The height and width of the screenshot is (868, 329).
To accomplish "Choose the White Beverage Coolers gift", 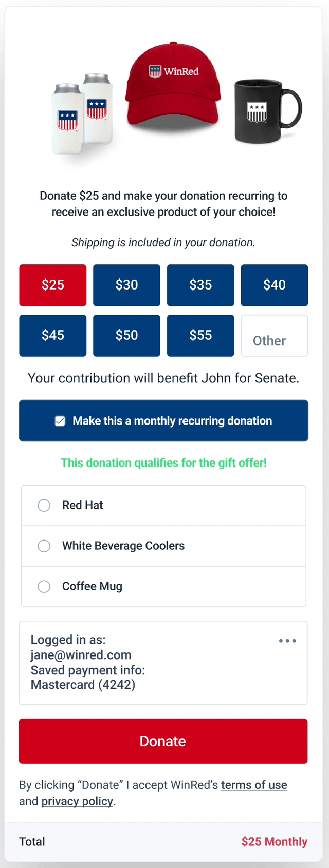I will coord(44,546).
